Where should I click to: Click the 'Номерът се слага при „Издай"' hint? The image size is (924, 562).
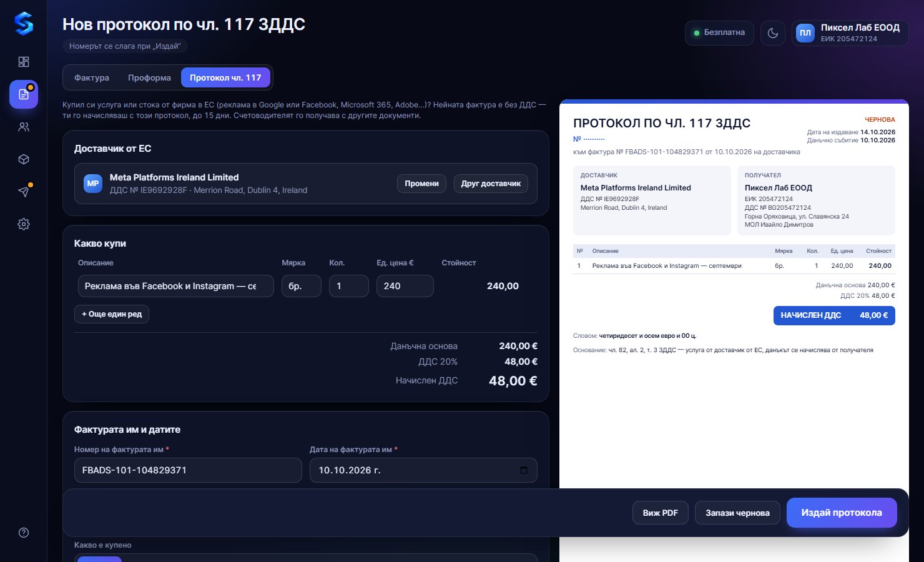tap(125, 46)
